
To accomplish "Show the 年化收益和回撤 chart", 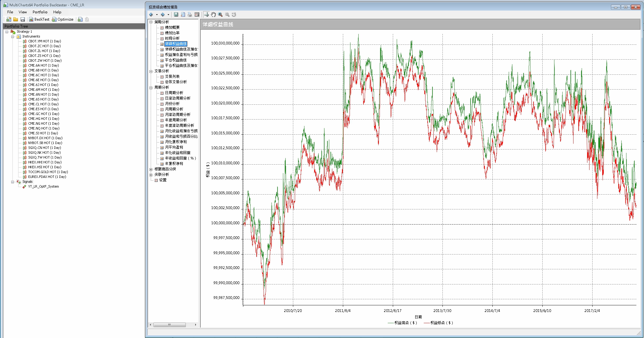I will coord(178,153).
